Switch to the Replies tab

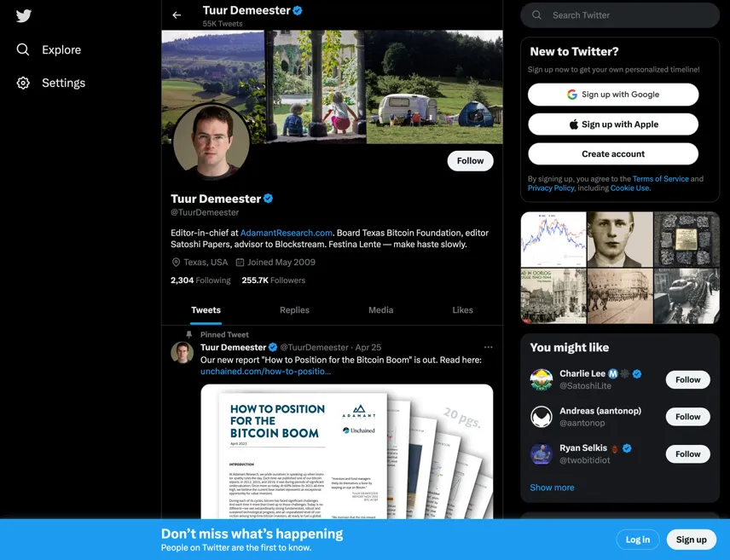click(294, 310)
